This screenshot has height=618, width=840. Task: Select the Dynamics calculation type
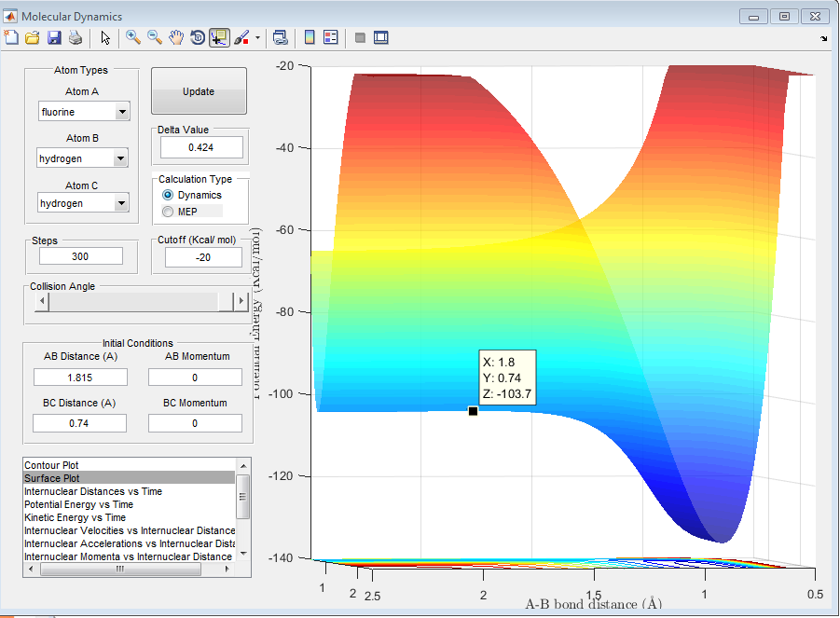point(168,195)
